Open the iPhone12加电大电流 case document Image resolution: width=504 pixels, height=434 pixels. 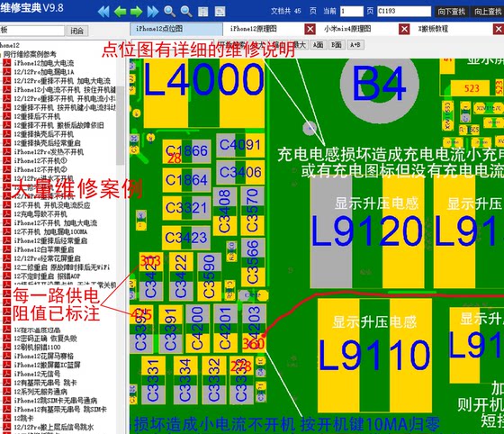[x=44, y=63]
